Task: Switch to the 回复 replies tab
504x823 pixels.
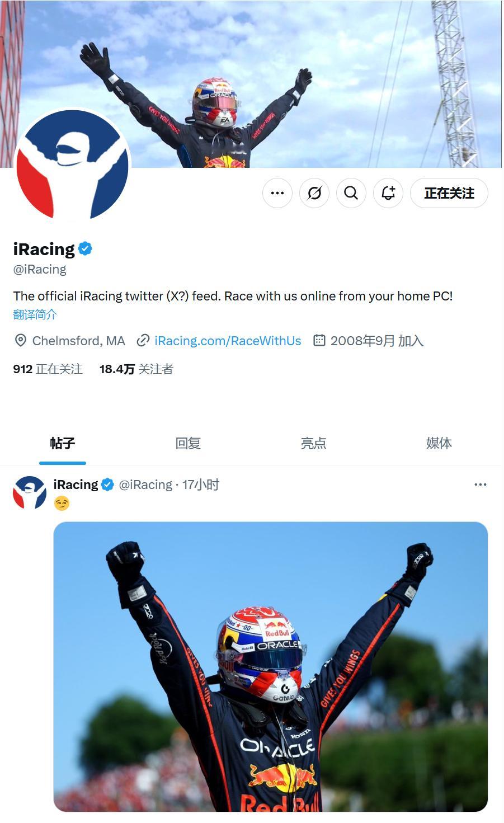Action: pos(188,443)
